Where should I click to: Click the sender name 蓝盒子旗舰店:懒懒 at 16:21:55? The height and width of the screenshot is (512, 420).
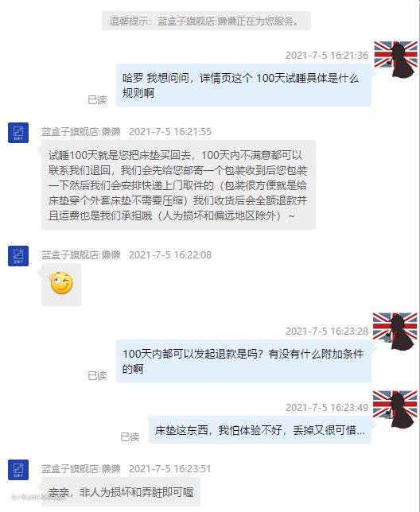pos(81,132)
